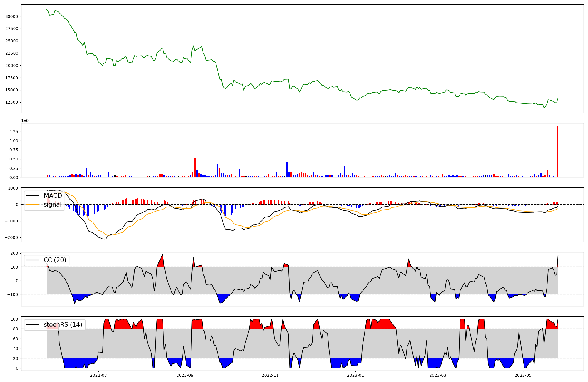Click the 30000 price axis label
Screen dimensions: 588x382
[x=12, y=16]
